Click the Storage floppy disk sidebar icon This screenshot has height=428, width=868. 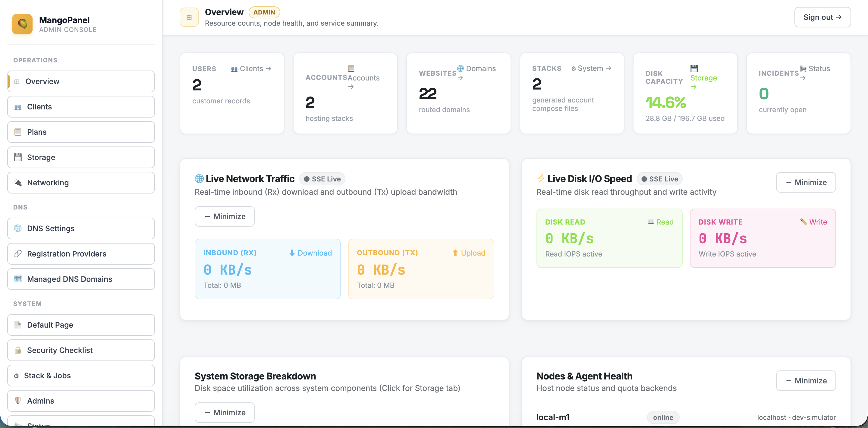(x=18, y=157)
